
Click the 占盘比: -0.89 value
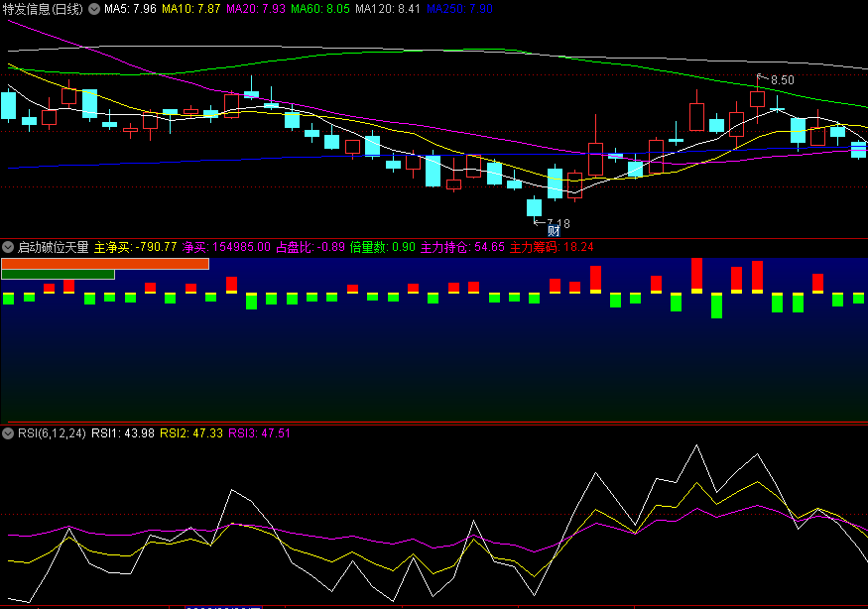click(x=310, y=247)
